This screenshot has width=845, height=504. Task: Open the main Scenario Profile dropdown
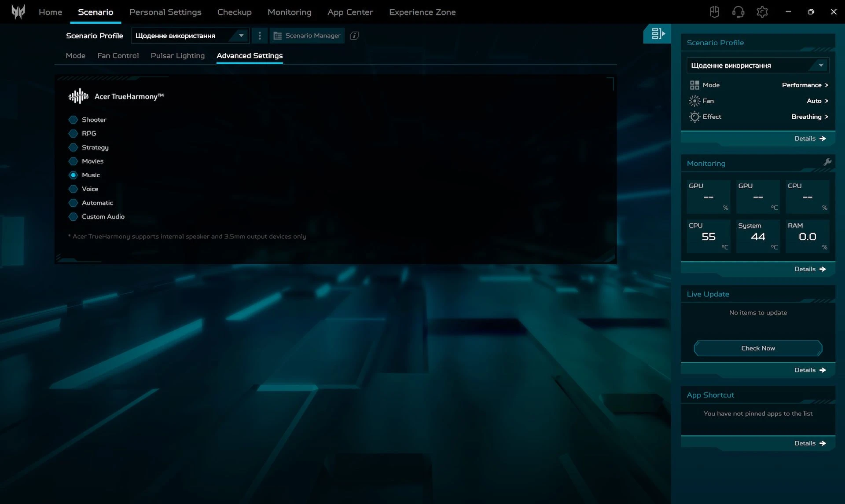190,36
